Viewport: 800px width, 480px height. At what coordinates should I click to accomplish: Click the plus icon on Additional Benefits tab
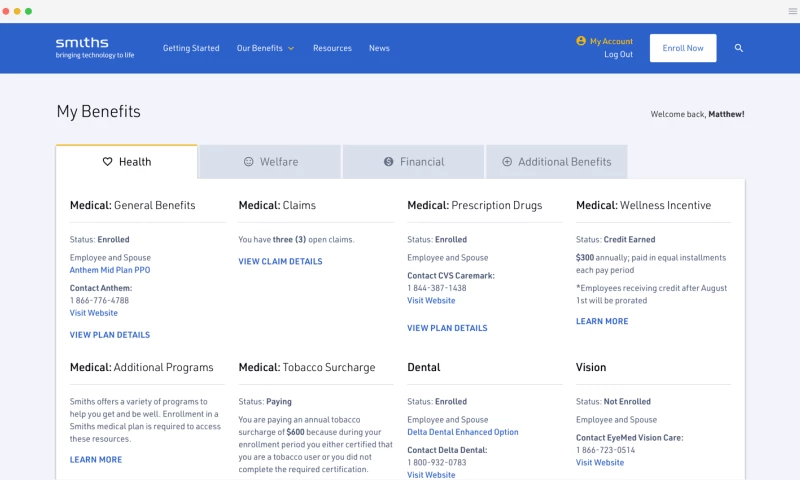pyautogui.click(x=507, y=162)
